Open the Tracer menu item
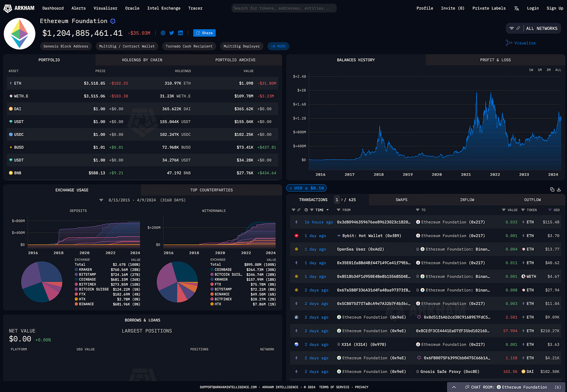Viewport: 567px width, 392px height. coord(195,8)
